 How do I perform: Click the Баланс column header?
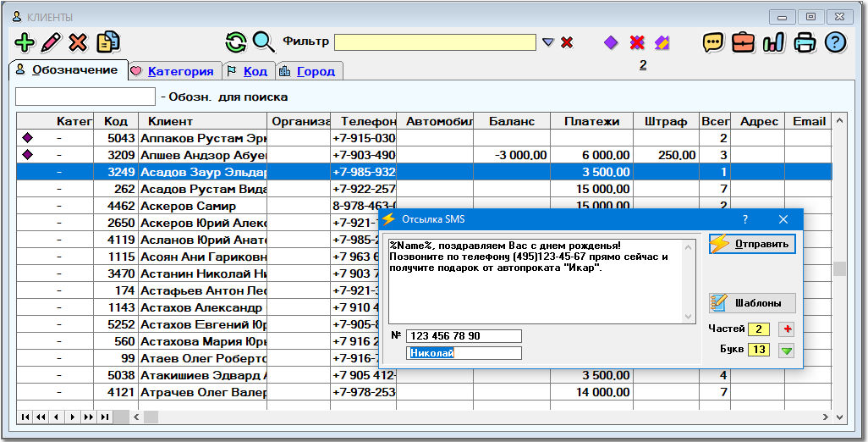coord(512,121)
